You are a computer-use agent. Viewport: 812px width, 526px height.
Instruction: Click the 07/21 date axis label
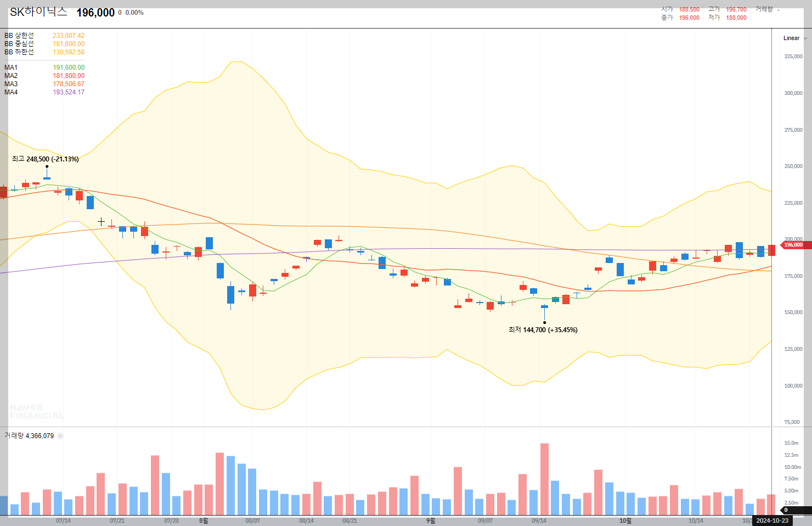click(x=117, y=521)
